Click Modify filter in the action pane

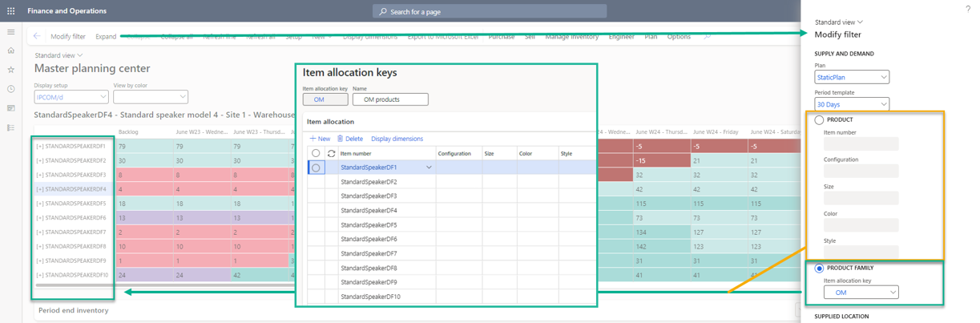coord(68,37)
